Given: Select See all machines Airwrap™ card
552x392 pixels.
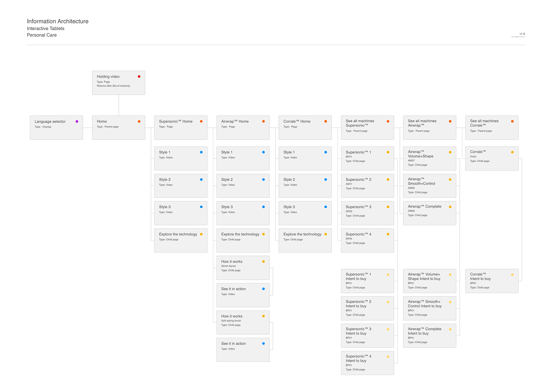Looking at the screenshot, I should point(429,128).
